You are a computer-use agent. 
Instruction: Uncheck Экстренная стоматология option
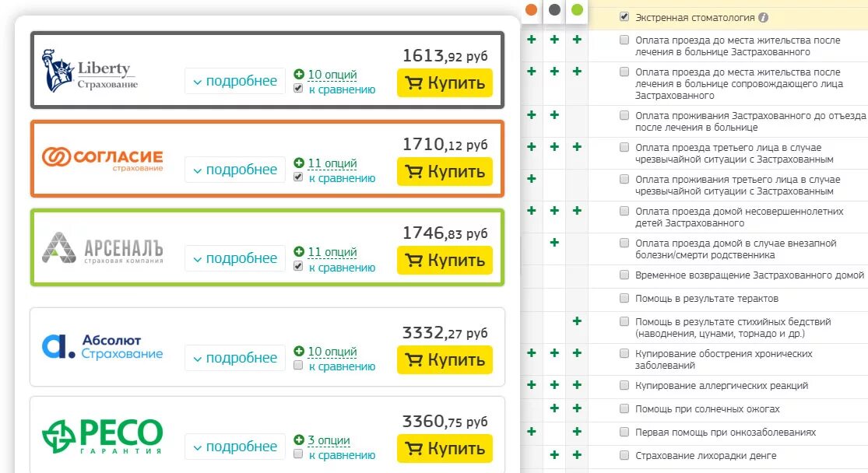pyautogui.click(x=624, y=16)
